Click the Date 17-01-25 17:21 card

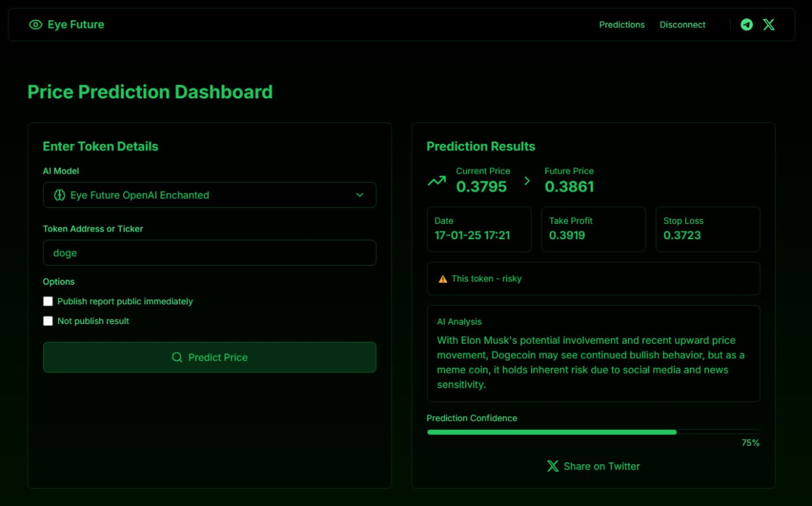click(479, 230)
